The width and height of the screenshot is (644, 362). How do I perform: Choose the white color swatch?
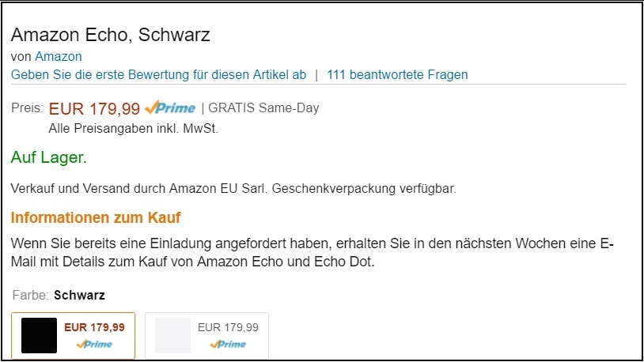click(172, 335)
